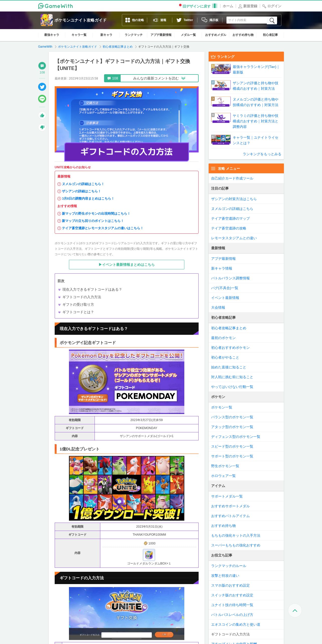
Task: Expand みんなの最新コメントを読む
Action: [159, 78]
